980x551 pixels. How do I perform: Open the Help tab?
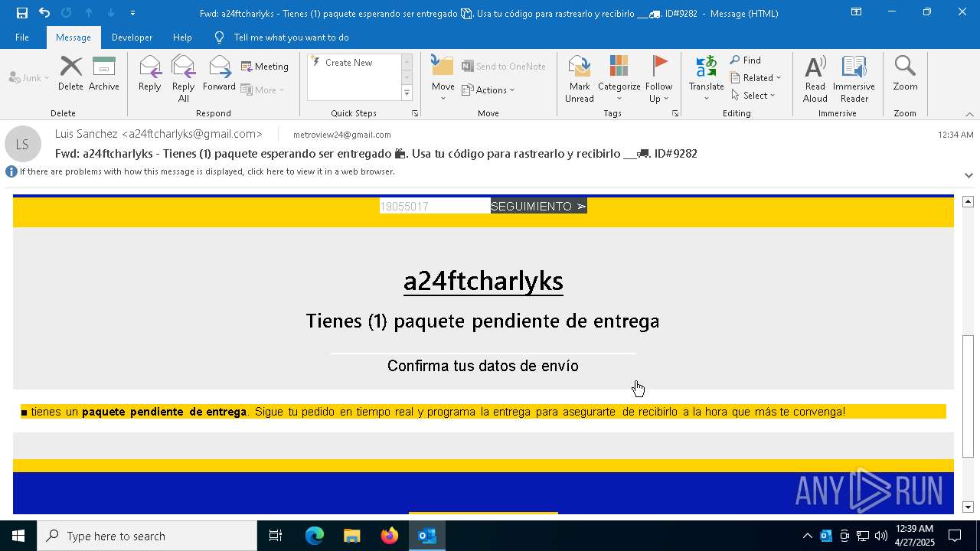[x=182, y=37]
